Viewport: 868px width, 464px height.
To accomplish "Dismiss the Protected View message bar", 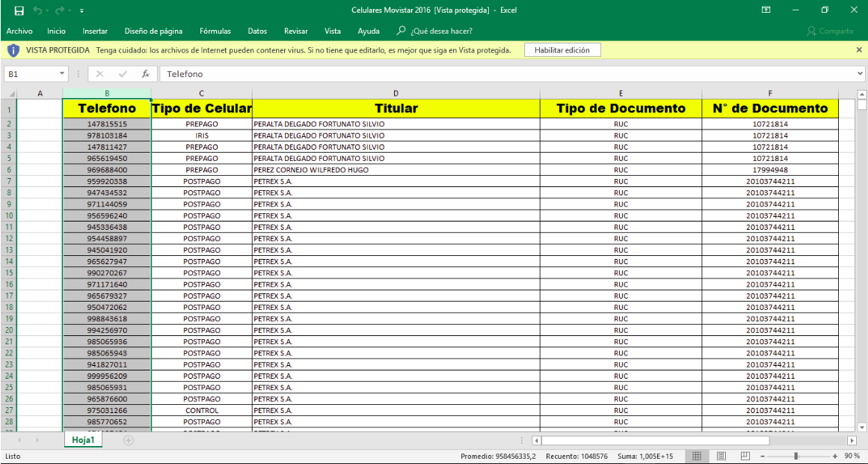I will pos(858,50).
